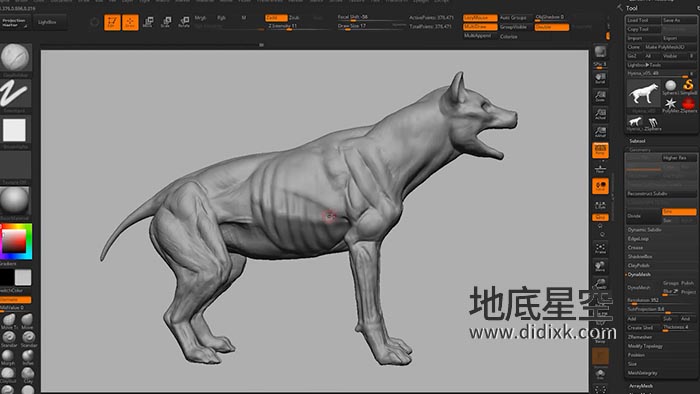This screenshot has width=700, height=394.
Task: Click the Scroll canvas icon
Action: coord(600,79)
